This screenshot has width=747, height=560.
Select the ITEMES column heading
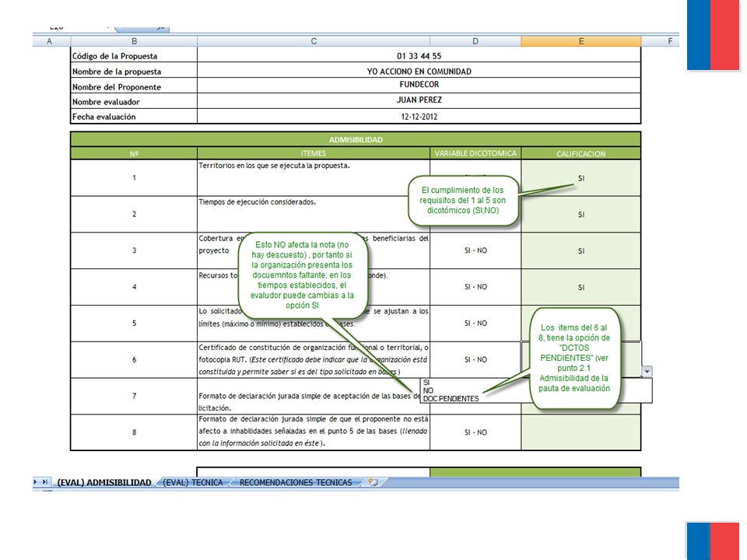tap(314, 153)
